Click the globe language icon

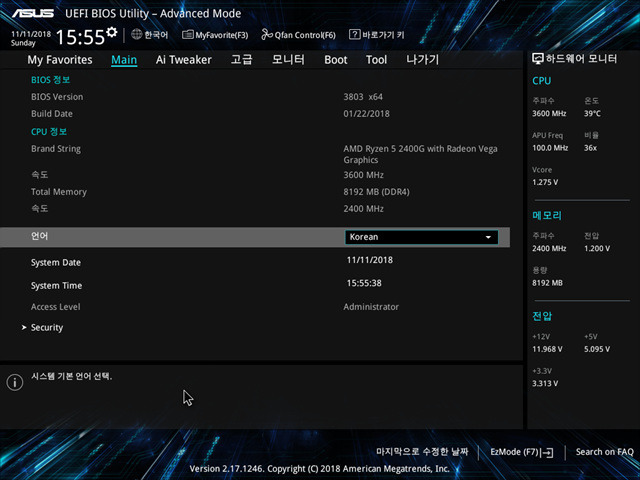(136, 34)
